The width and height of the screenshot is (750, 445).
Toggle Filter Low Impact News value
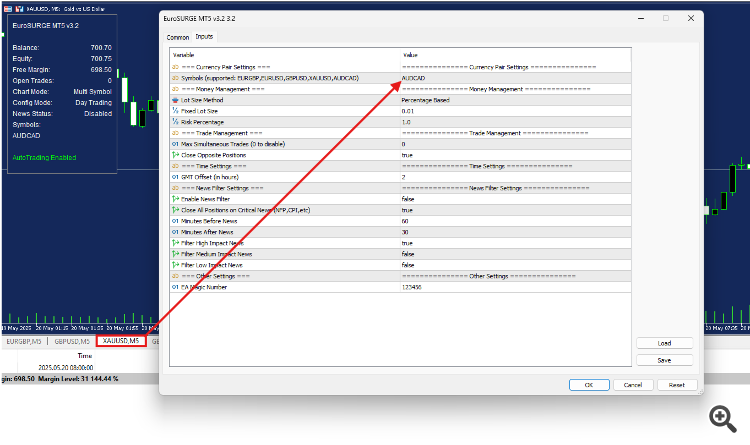click(x=516, y=265)
